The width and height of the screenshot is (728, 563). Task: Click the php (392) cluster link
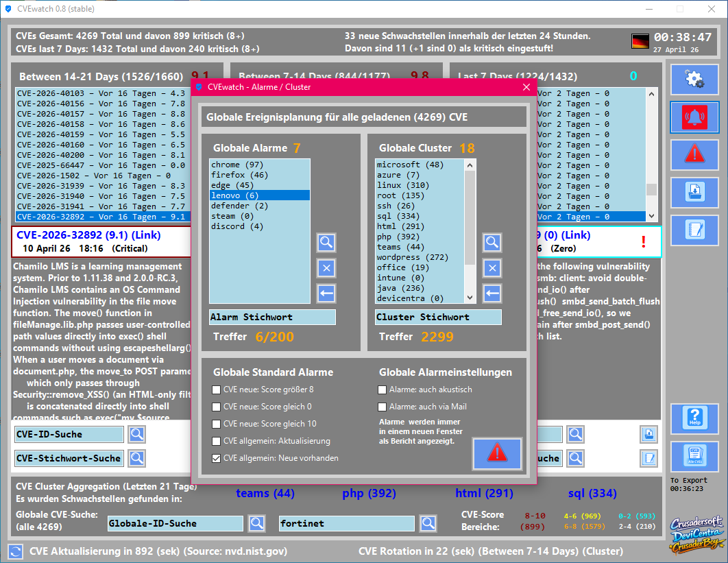(369, 493)
